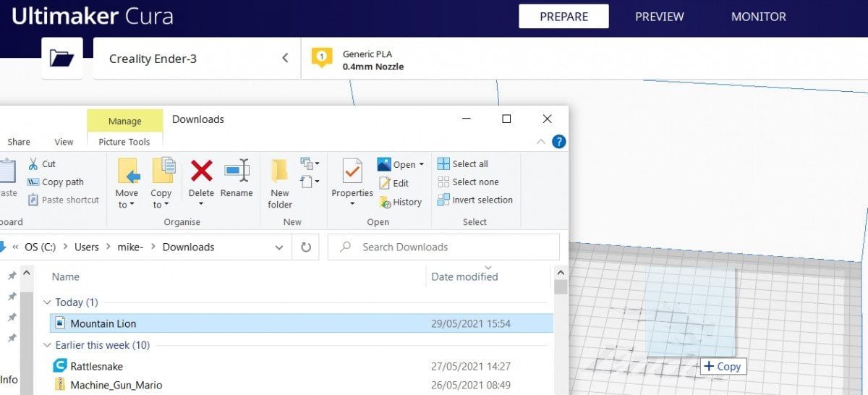Open Explorer help question mark icon
The height and width of the screenshot is (395, 868).
pos(558,142)
